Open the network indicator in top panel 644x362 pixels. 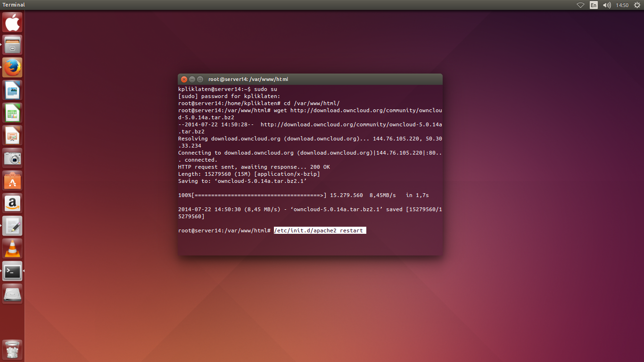580,5
